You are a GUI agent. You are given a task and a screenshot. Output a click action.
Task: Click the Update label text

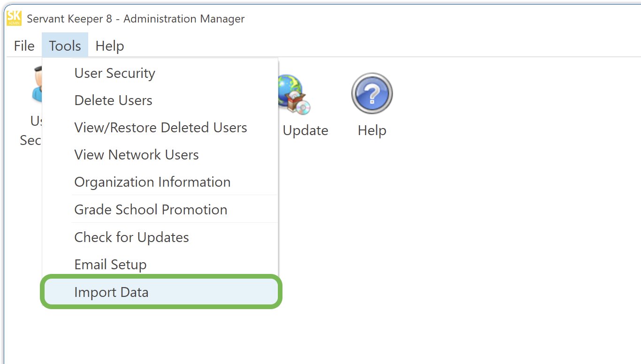click(305, 130)
